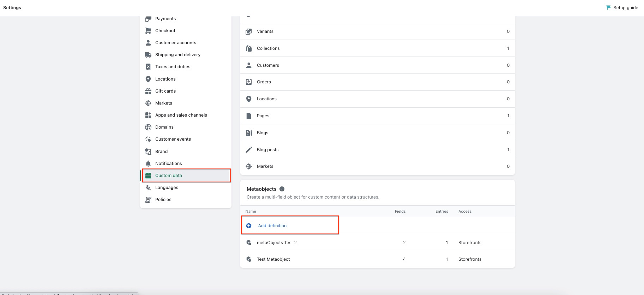Viewport: 644px width, 295px height.
Task: Open Collections metafield definitions row
Action: [x=268, y=48]
